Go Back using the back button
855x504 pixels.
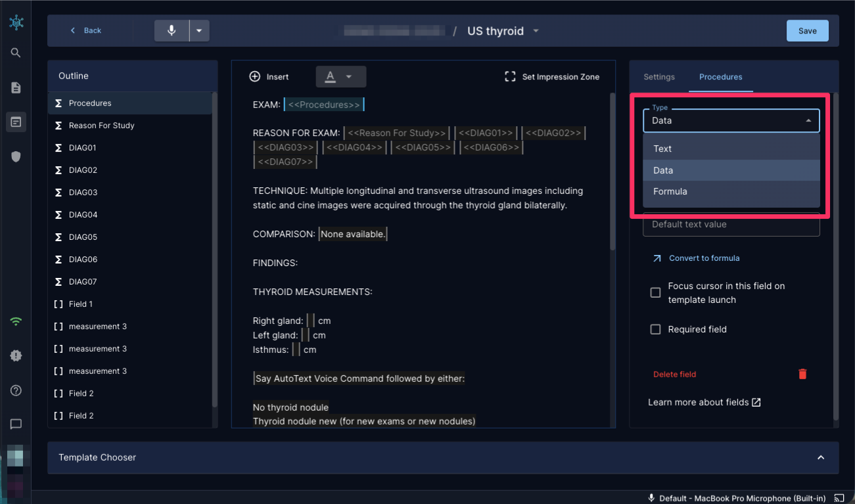85,31
